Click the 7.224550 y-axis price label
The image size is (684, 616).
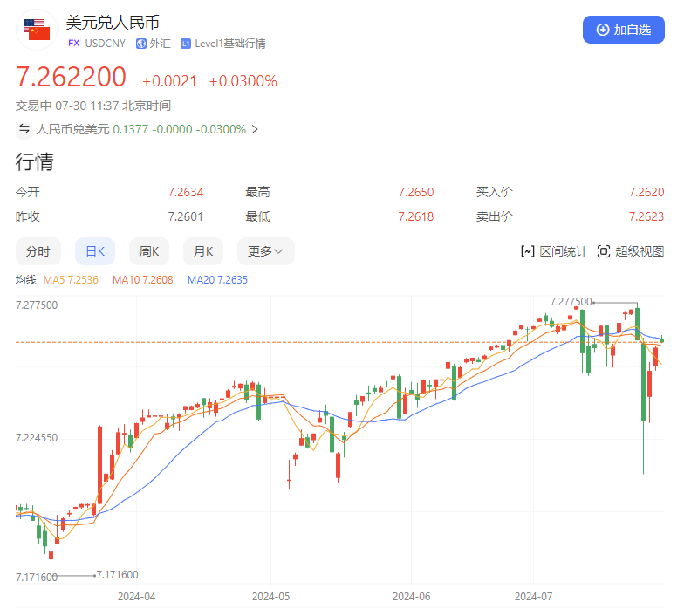(37, 438)
